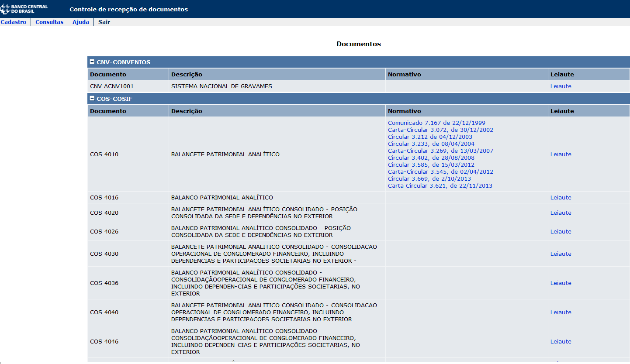630x364 pixels.
Task: Select the COS 4016 document cell
Action: coord(128,197)
